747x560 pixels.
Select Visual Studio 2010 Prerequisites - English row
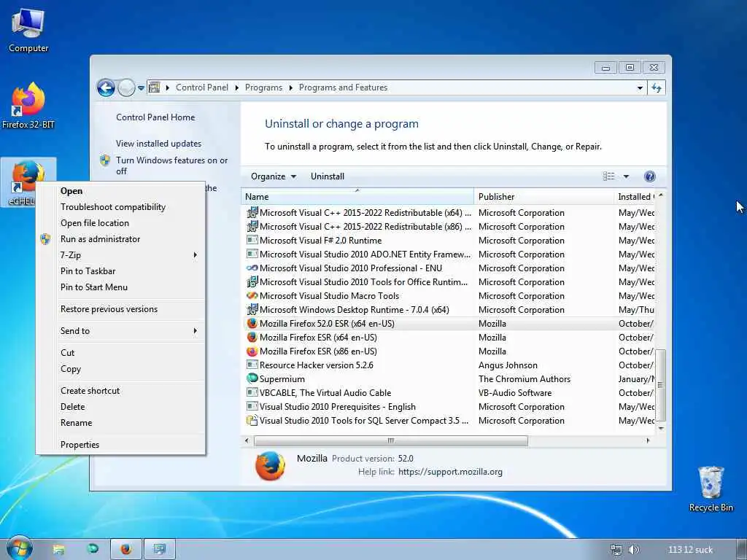click(x=449, y=407)
